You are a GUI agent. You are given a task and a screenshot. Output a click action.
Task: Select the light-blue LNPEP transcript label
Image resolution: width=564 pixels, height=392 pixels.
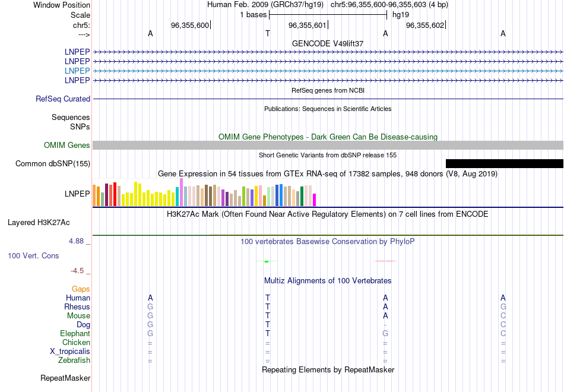pyautogui.click(x=77, y=71)
